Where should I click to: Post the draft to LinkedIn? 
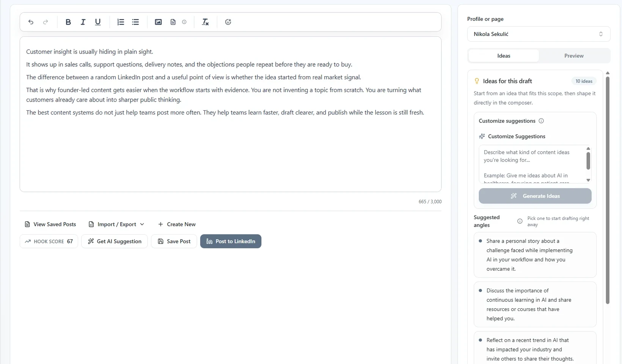coord(231,241)
